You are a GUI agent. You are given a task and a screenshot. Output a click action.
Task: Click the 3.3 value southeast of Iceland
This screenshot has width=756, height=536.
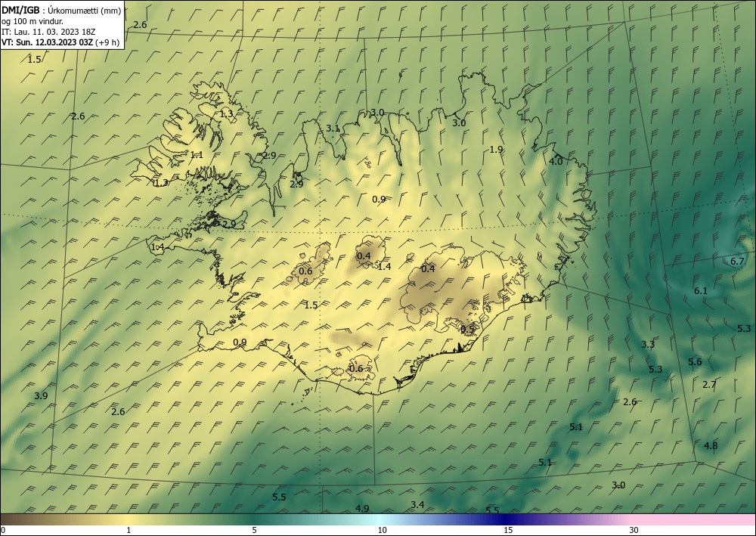coord(648,344)
